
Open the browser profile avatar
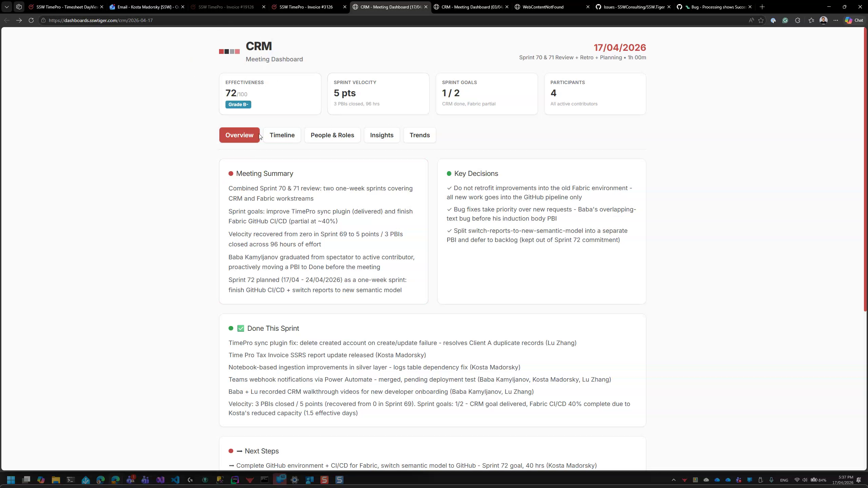(824, 20)
